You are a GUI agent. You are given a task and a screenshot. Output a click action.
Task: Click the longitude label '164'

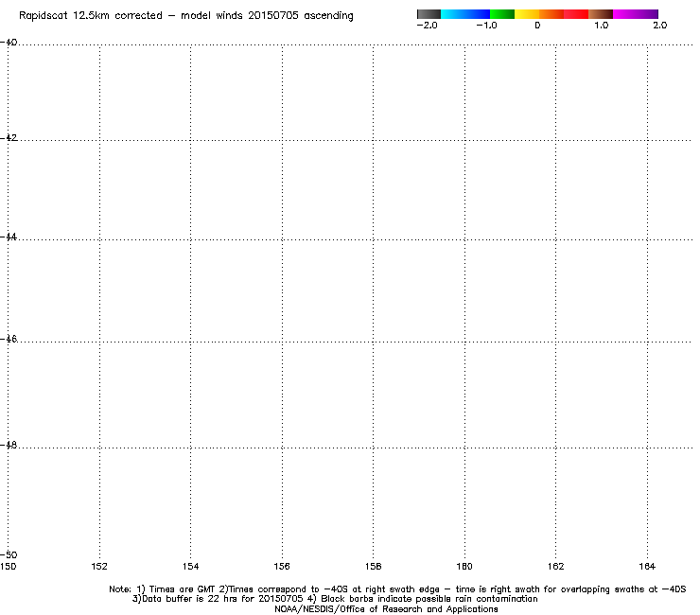click(x=647, y=567)
